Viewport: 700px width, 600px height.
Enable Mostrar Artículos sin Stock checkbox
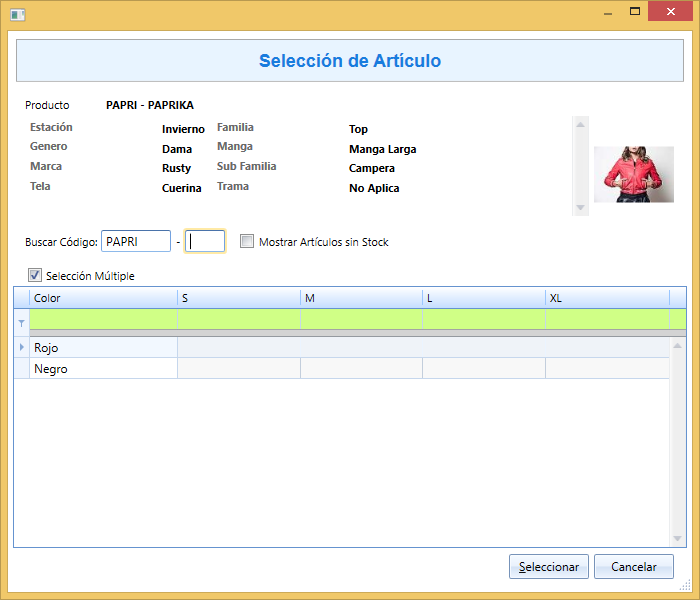tap(247, 242)
